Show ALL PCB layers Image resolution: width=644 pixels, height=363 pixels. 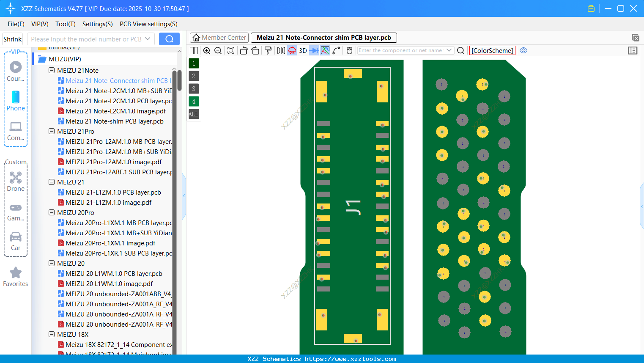tap(194, 114)
